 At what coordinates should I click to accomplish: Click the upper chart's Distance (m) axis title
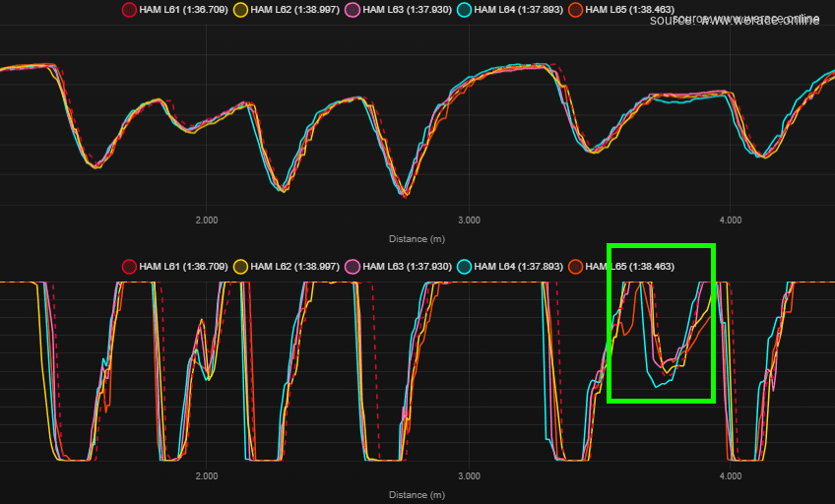417,239
